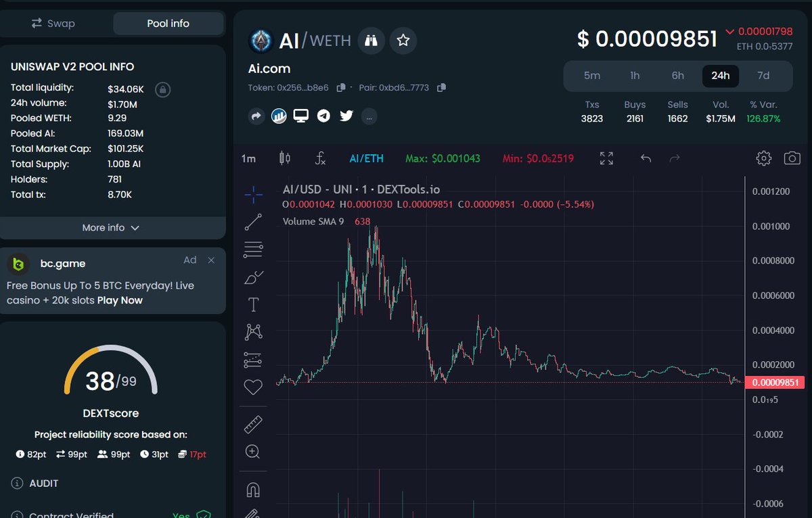Show more social links with ellipsis button
Screen dimensions: 812x518
tap(369, 117)
